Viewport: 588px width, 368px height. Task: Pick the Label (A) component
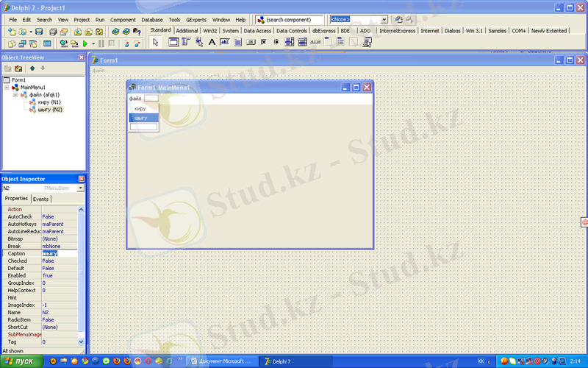coord(212,42)
